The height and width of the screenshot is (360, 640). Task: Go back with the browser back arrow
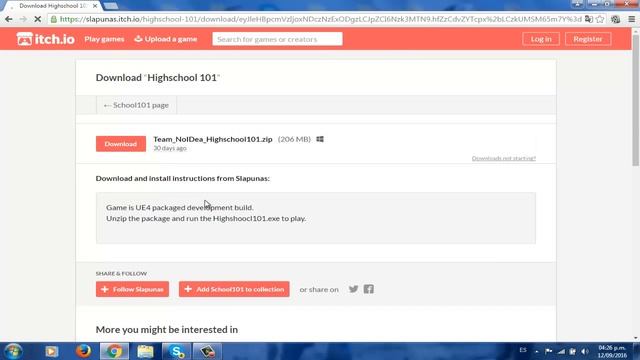click(x=9, y=19)
